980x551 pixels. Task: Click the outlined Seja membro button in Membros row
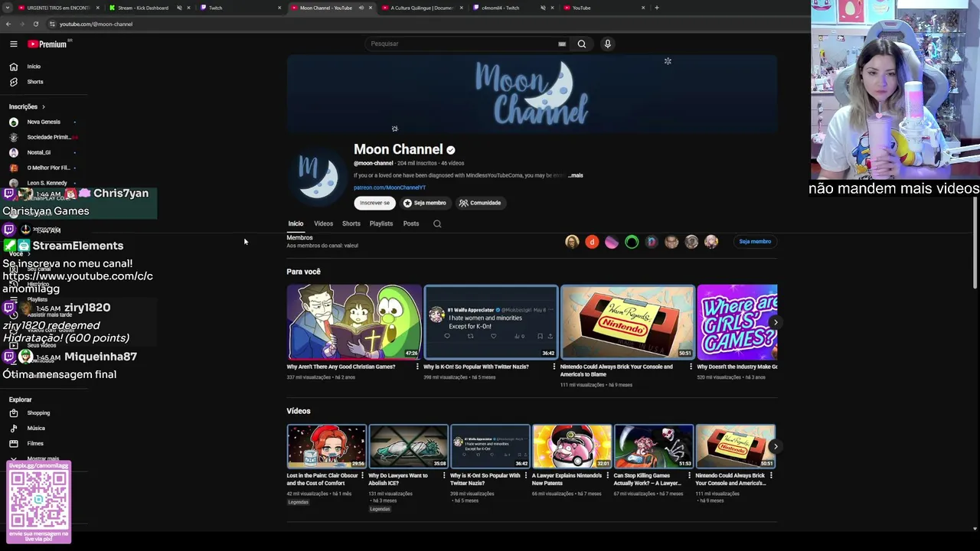pos(755,242)
